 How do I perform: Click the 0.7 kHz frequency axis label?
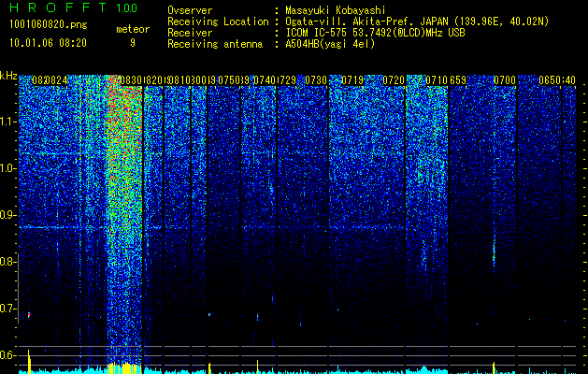[x=8, y=309]
